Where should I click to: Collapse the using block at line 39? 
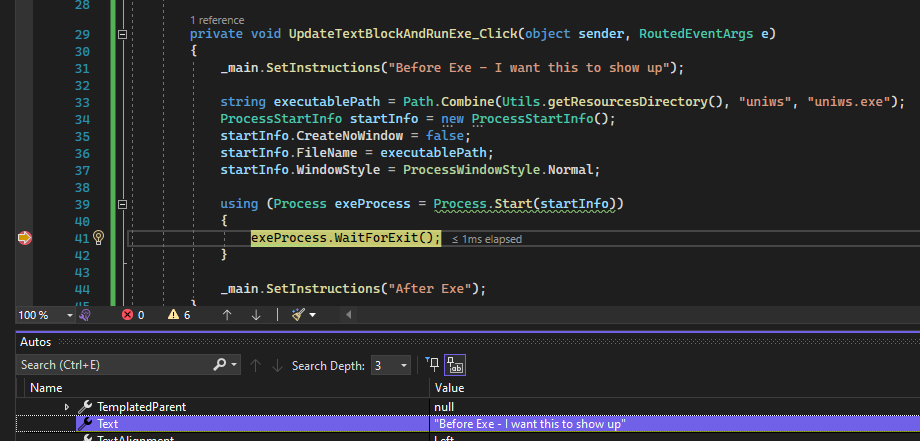tap(122, 204)
